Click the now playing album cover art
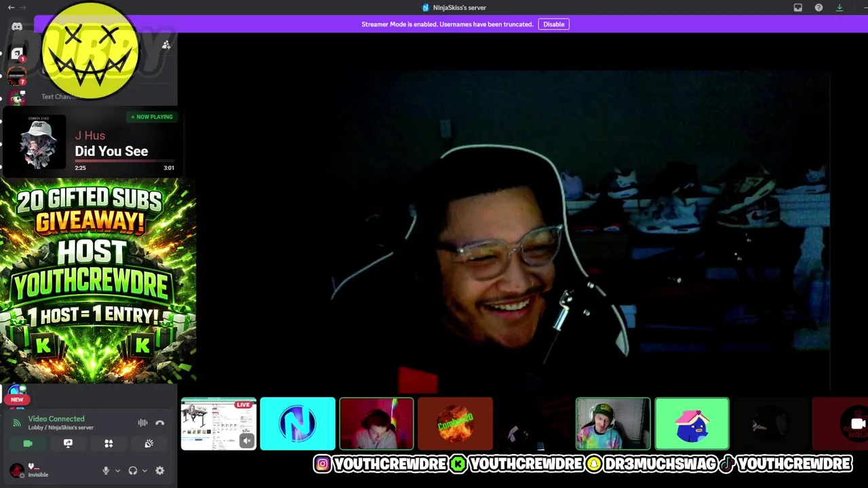868x488 pixels. click(x=38, y=142)
